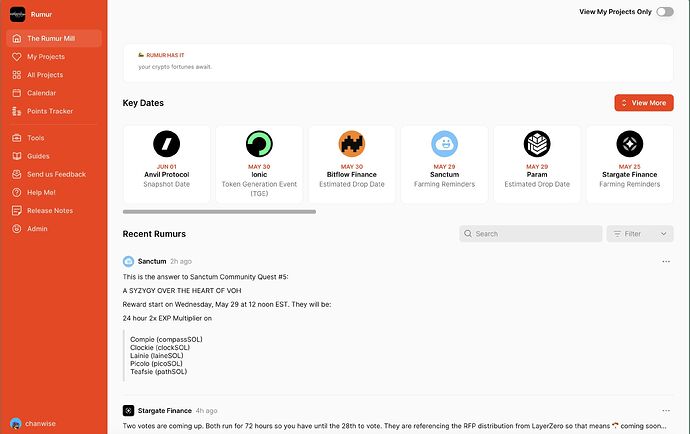Click the chanwise user avatar
The height and width of the screenshot is (434, 690).
pyautogui.click(x=16, y=423)
